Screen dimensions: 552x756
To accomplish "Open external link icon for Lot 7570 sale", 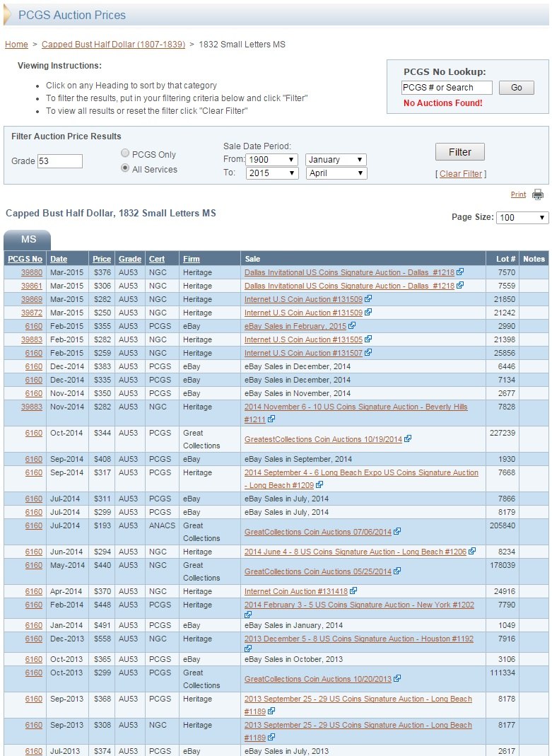I will pos(460,272).
